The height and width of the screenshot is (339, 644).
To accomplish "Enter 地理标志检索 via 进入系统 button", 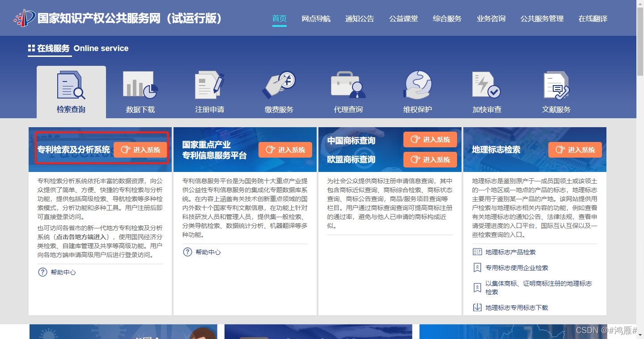I will click(575, 150).
